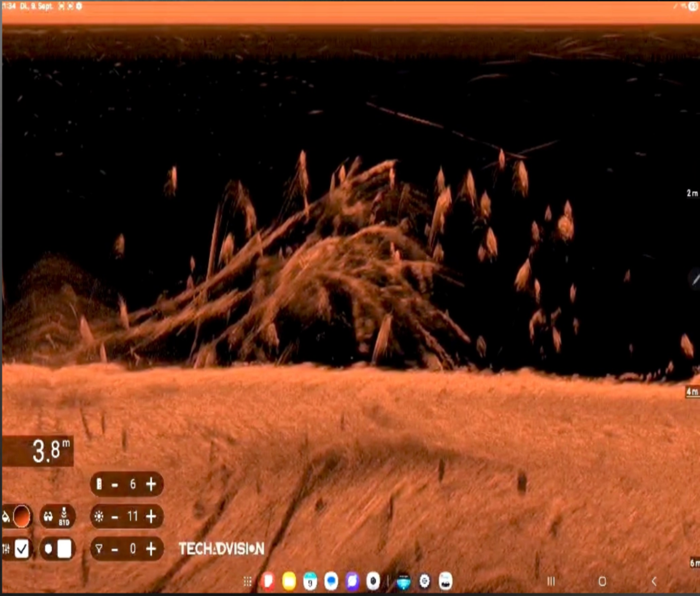Tap the Android back navigation button

coord(654,581)
